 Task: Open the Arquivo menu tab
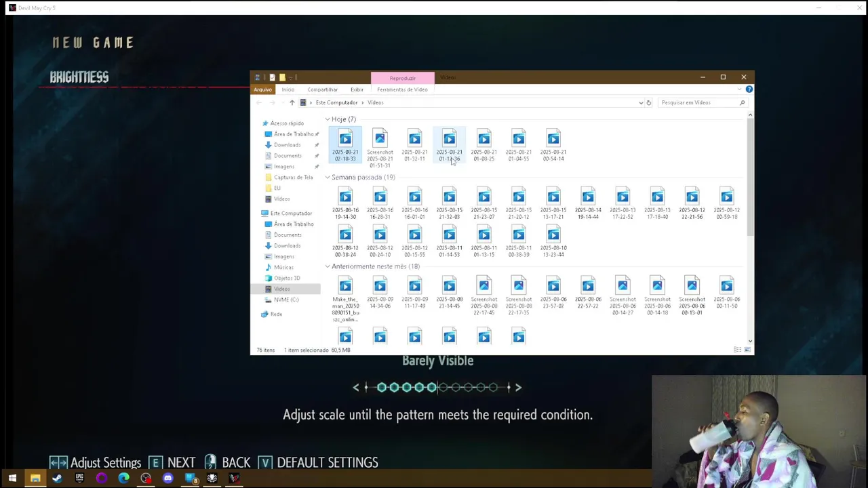262,89
